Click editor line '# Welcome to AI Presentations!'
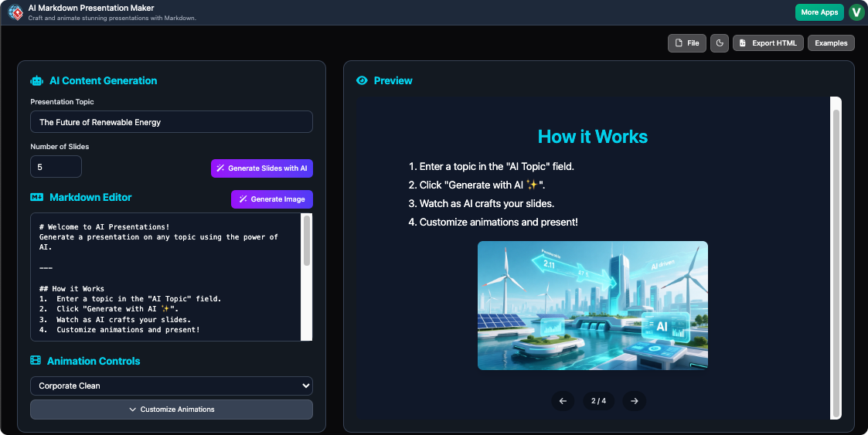868x435 pixels. [x=104, y=227]
